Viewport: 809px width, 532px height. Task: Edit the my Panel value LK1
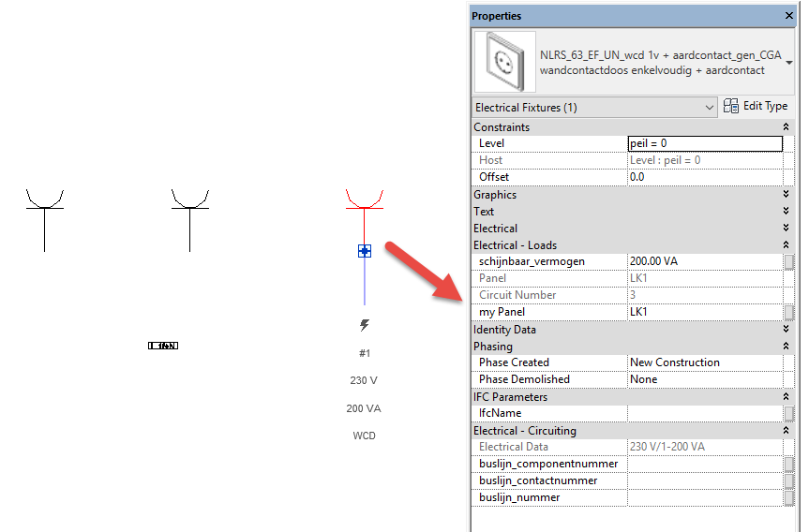[x=705, y=312]
